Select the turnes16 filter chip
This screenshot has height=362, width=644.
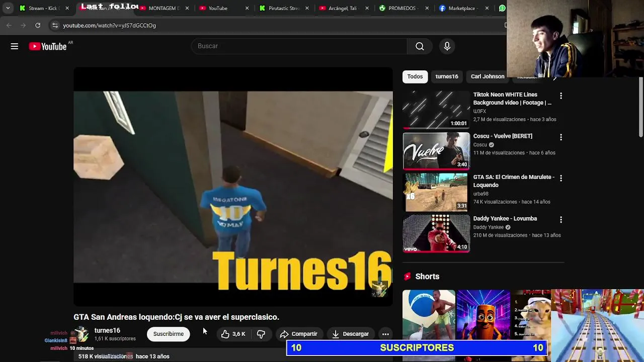coord(447,76)
